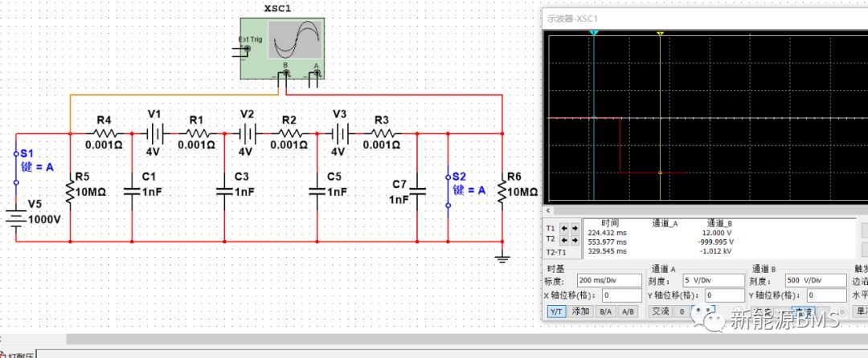Click the channel B terminal on XSC1

(x=286, y=73)
